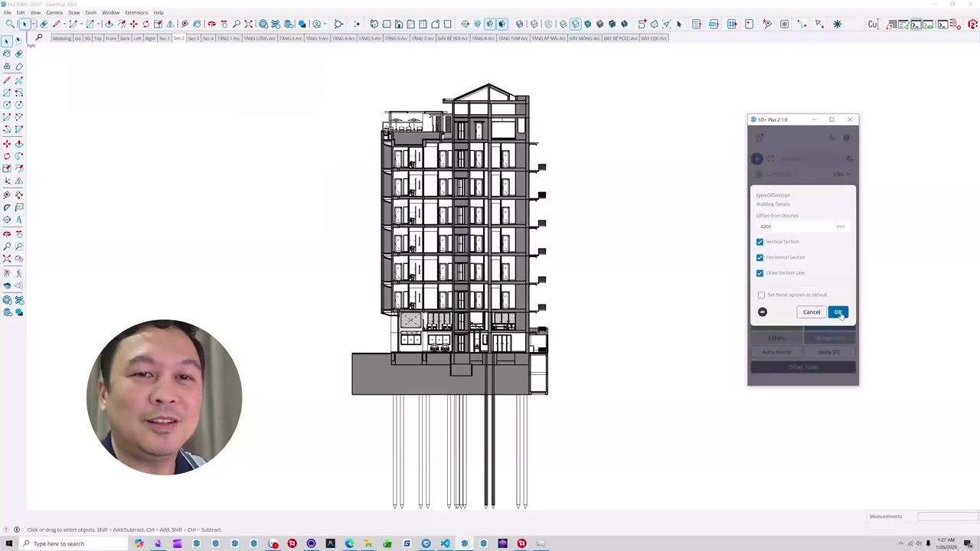
Task: Open Visual Studio Code from the taskbar
Action: coord(445,543)
